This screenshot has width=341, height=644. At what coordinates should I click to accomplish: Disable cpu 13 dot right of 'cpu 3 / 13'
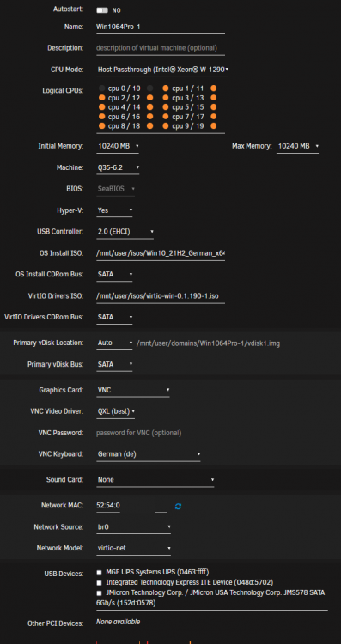point(214,98)
